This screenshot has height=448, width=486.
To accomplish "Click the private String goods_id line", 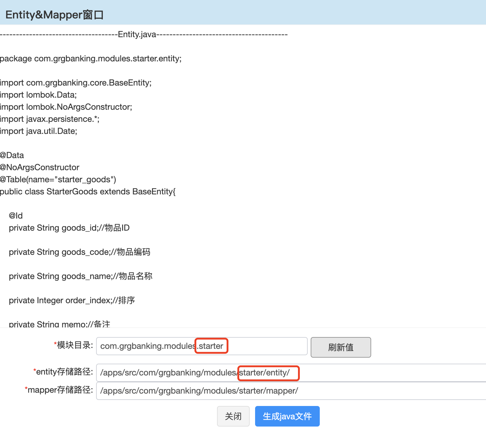I will coord(69,228).
